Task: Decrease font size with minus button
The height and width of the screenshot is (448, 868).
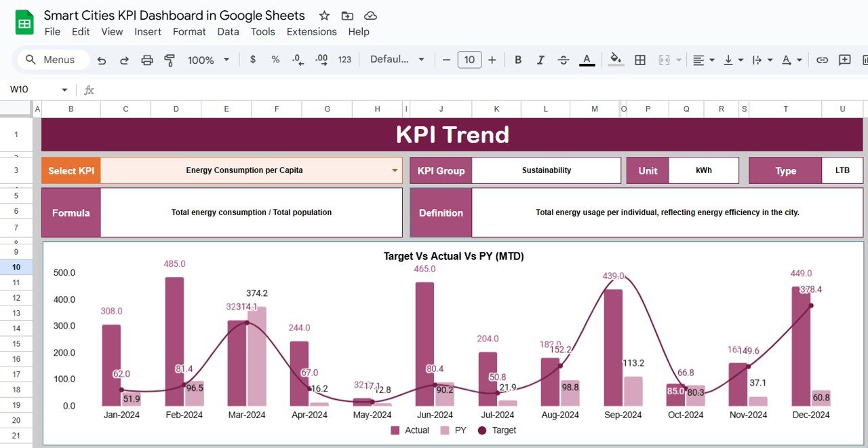Action: pos(446,60)
